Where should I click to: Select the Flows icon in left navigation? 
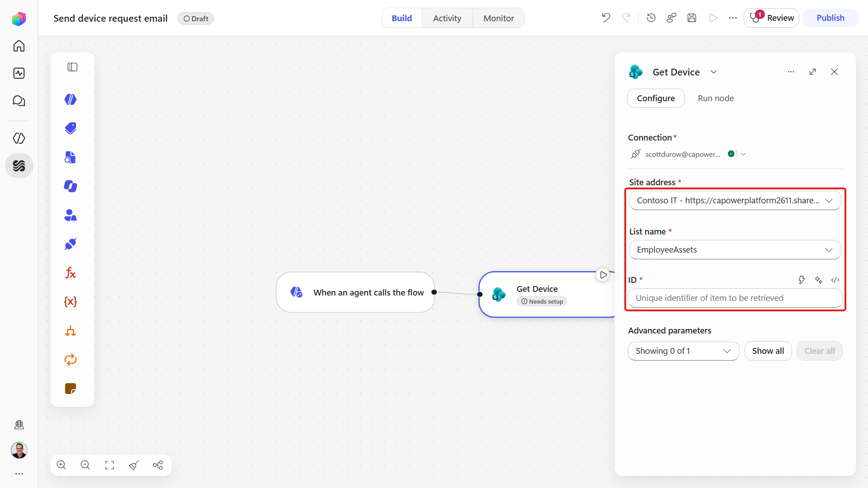click(x=19, y=166)
